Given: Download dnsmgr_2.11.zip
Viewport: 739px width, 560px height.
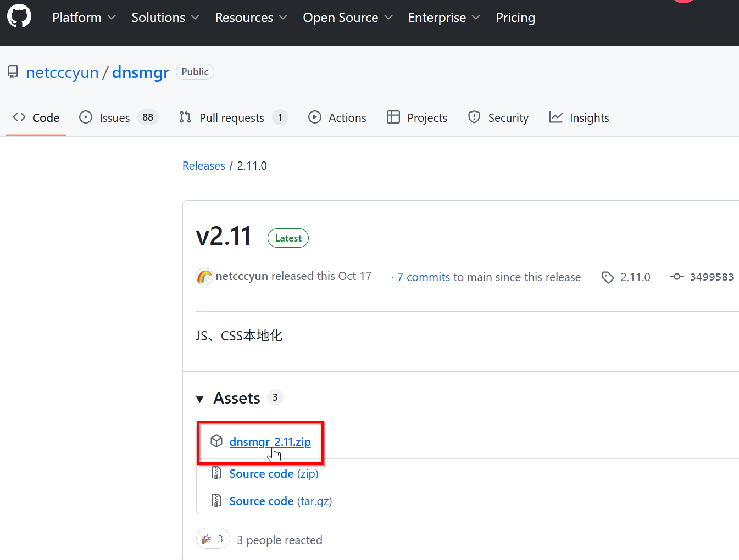Looking at the screenshot, I should pos(270,442).
